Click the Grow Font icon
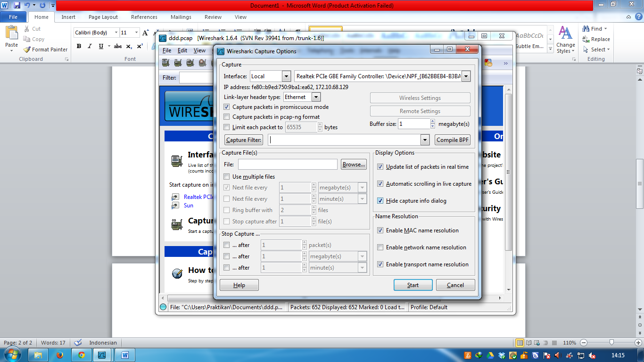 tap(145, 33)
